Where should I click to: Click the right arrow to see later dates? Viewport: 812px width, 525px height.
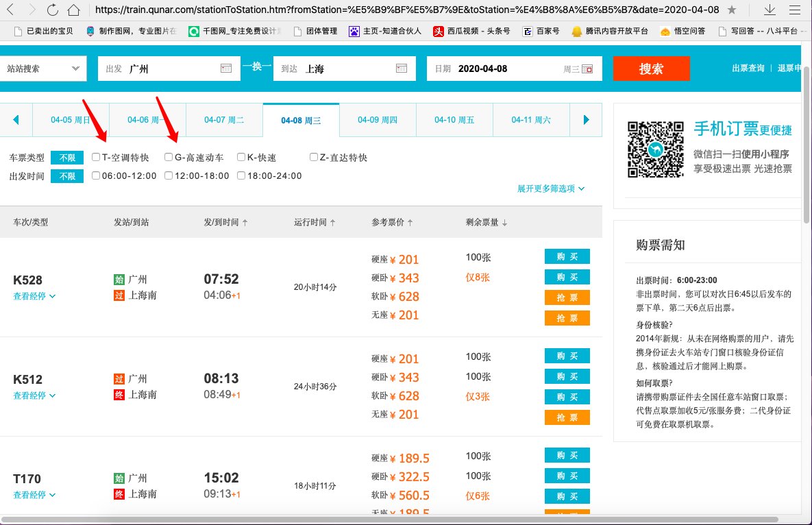tap(586, 119)
